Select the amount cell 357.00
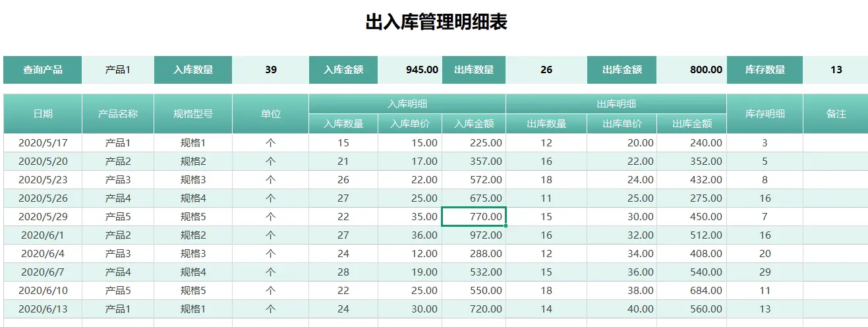The image size is (868, 327). [x=474, y=161]
